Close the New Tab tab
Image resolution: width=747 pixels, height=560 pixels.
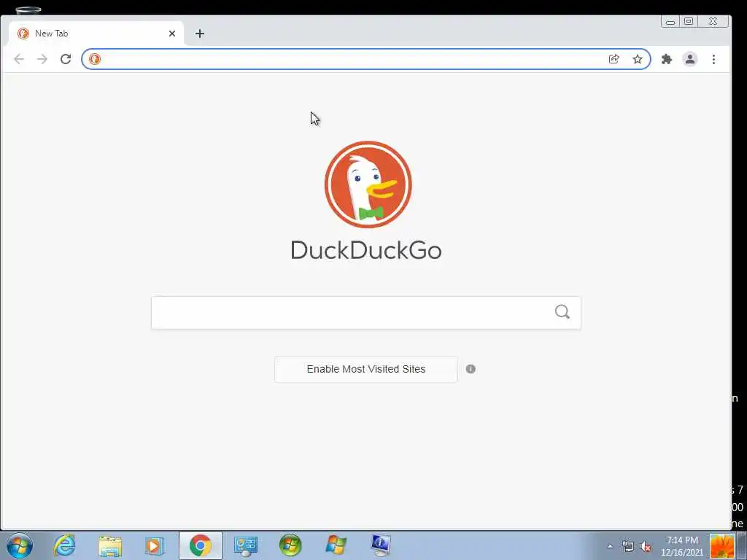172,34
